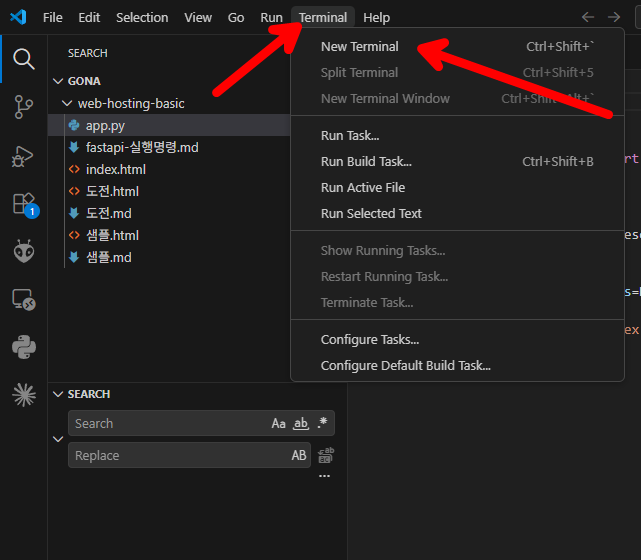Click Terminate Task... entry
Image resolution: width=641 pixels, height=560 pixels.
pyautogui.click(x=457, y=302)
